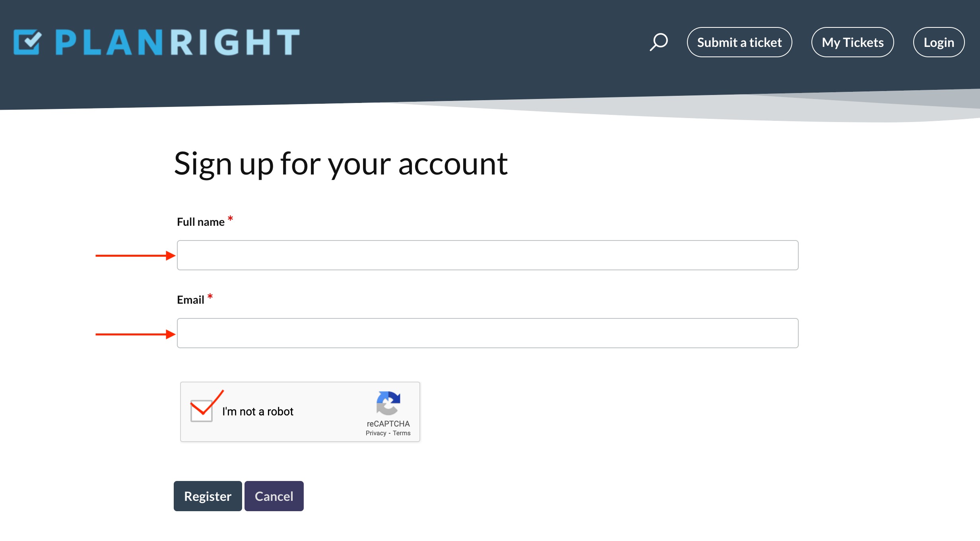Click the "I'm not a robot" text

tap(258, 411)
